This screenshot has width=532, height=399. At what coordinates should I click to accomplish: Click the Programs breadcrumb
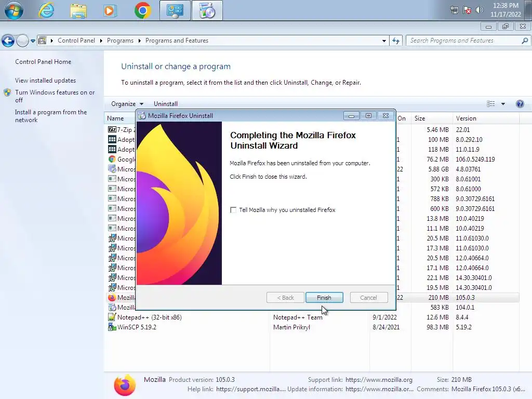[120, 41]
